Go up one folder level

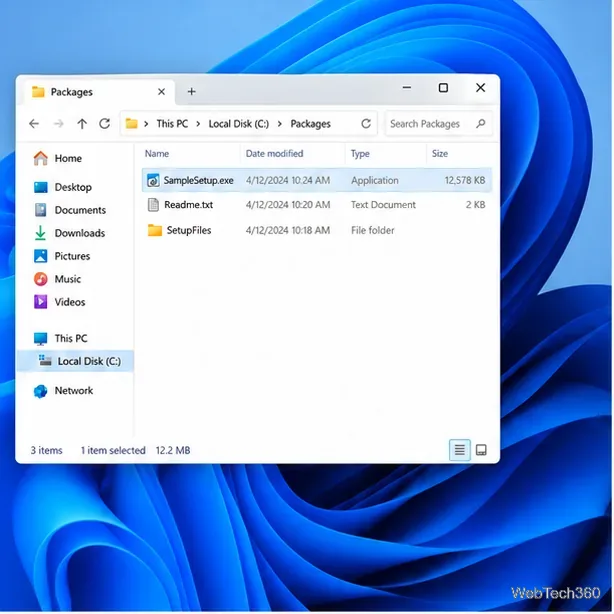click(x=82, y=124)
